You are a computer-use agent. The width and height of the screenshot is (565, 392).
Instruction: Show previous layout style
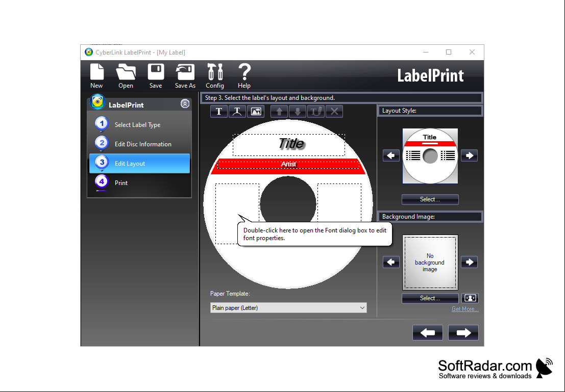pyautogui.click(x=391, y=155)
